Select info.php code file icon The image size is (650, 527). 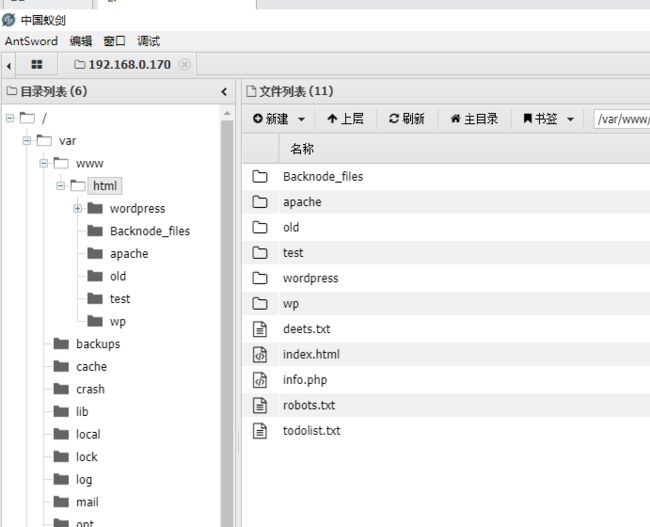[x=260, y=380]
